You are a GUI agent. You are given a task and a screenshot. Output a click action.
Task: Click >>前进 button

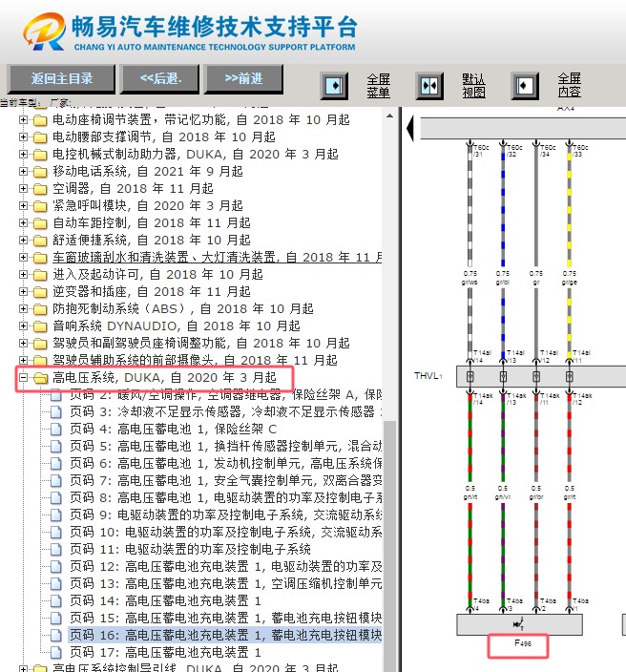243,79
